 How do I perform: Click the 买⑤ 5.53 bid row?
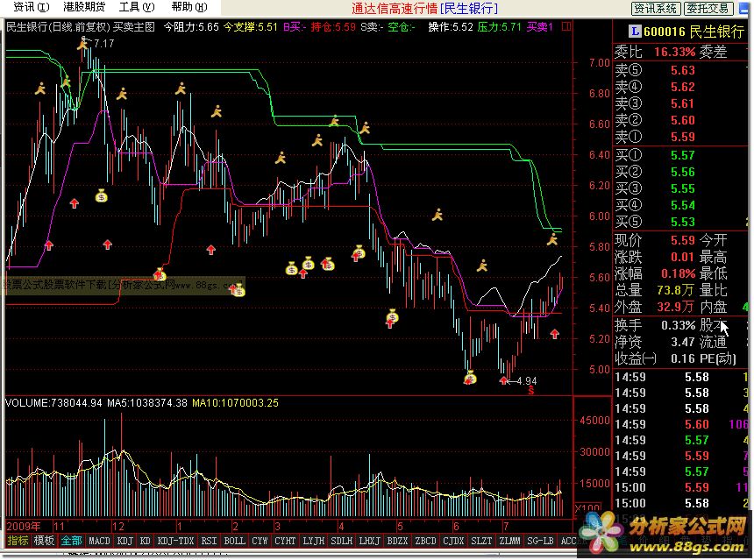pos(679,222)
